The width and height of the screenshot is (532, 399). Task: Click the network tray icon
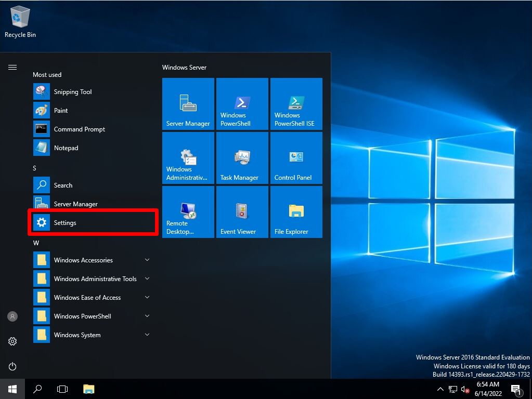[452, 389]
